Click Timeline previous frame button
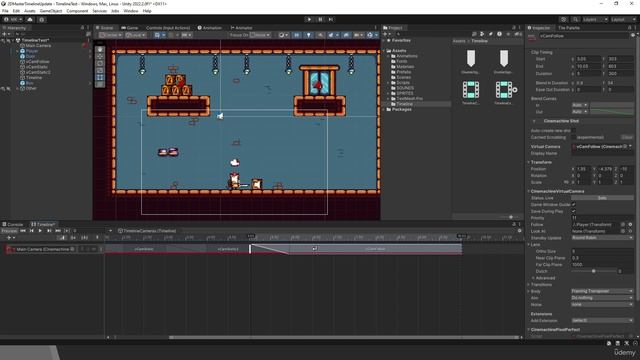Image resolution: width=640 pixels, height=360 pixels. 31,231
